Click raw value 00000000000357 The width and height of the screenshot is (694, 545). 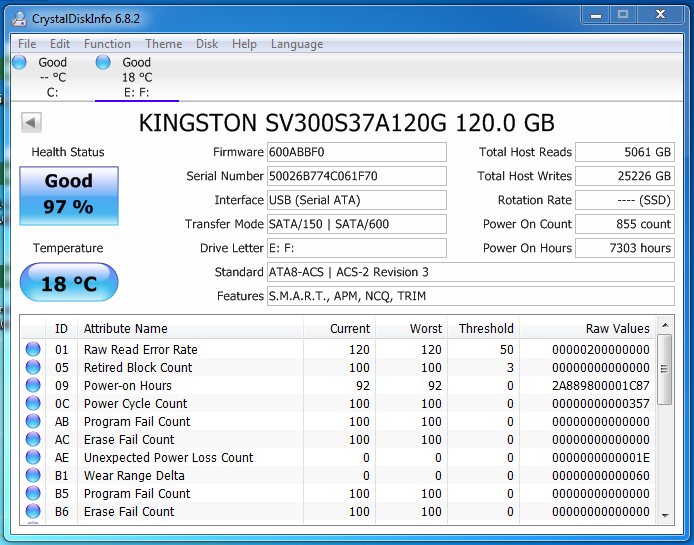601,403
